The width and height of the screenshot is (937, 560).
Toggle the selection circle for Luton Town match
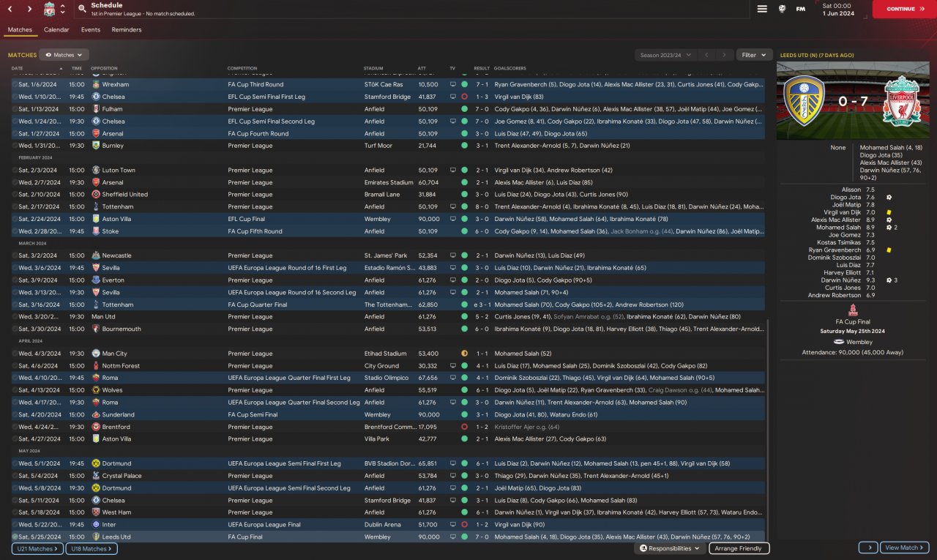(x=15, y=170)
